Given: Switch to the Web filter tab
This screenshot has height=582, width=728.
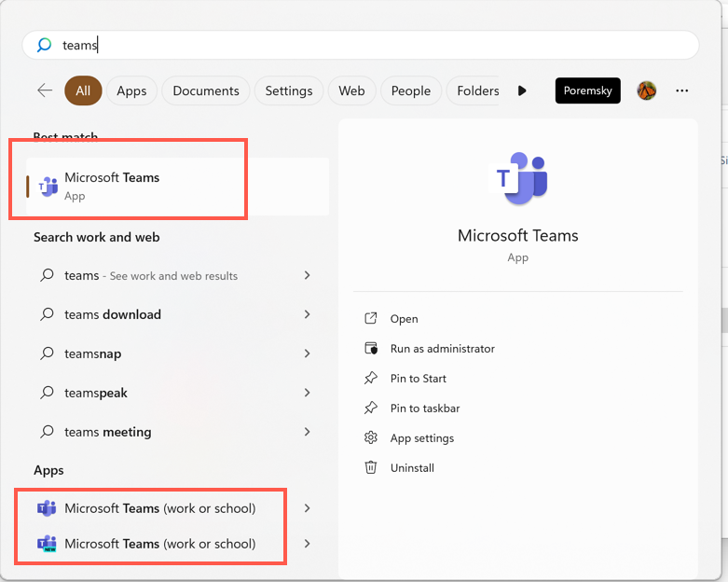Looking at the screenshot, I should point(351,90).
